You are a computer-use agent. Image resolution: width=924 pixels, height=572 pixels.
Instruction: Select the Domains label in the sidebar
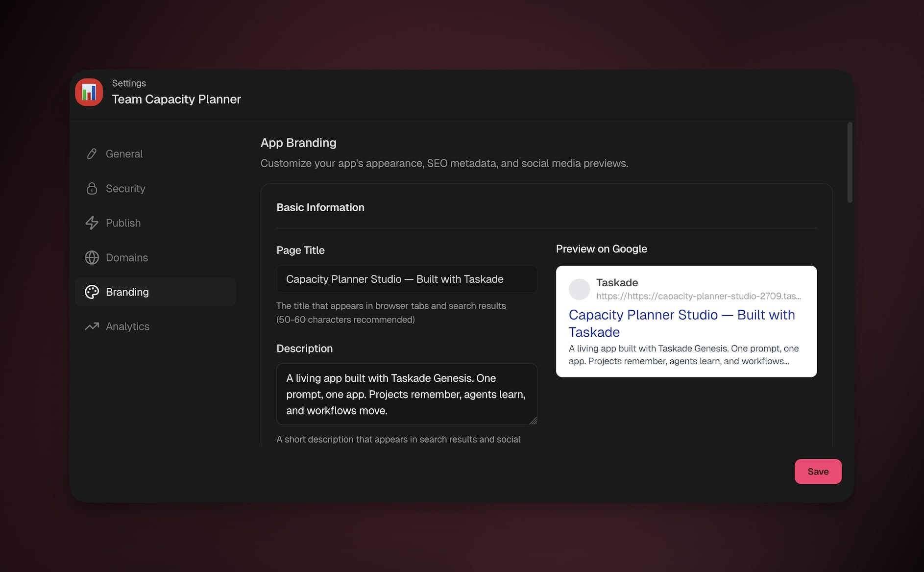point(126,258)
